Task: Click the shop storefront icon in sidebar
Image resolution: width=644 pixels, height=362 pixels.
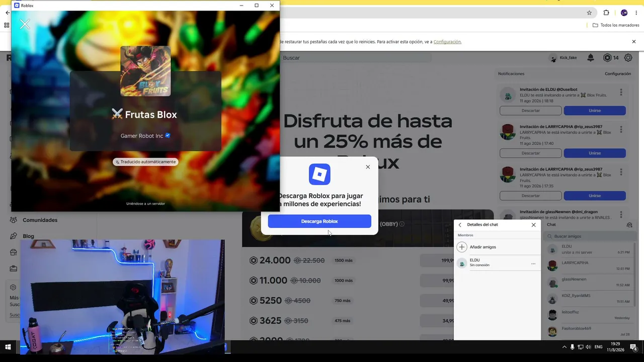Action: [x=14, y=252]
